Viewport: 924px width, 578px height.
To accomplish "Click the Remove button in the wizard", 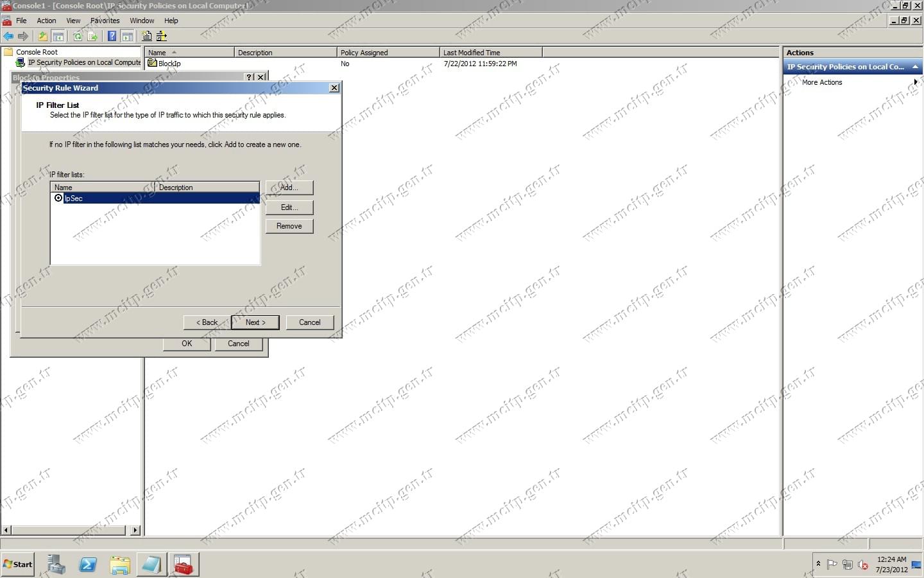I will (x=289, y=226).
